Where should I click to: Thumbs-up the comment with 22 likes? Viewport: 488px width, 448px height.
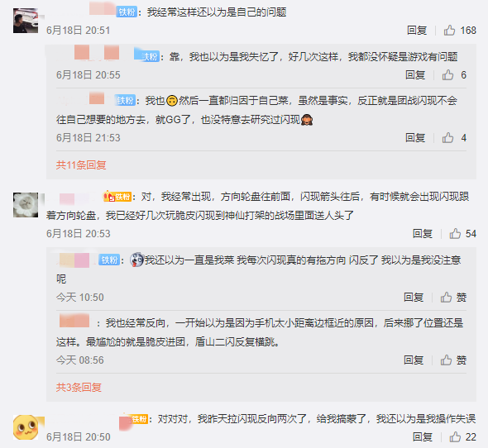click(455, 436)
